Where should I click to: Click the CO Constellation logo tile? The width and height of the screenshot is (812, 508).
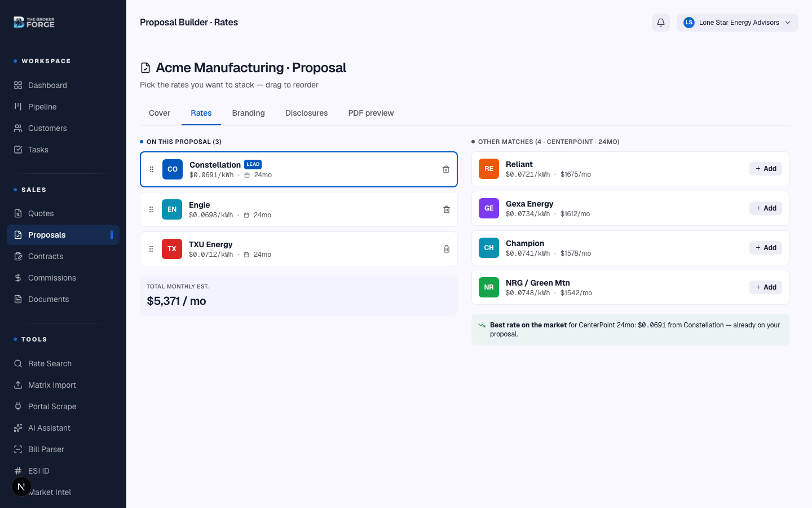coord(173,169)
